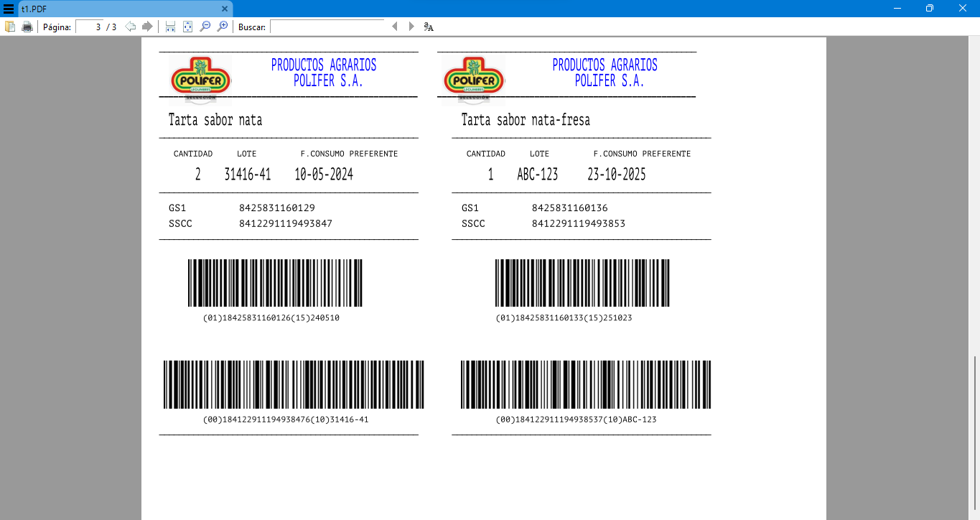Viewport: 980px width, 520px height.
Task: Toggle match case search option
Action: 429,27
